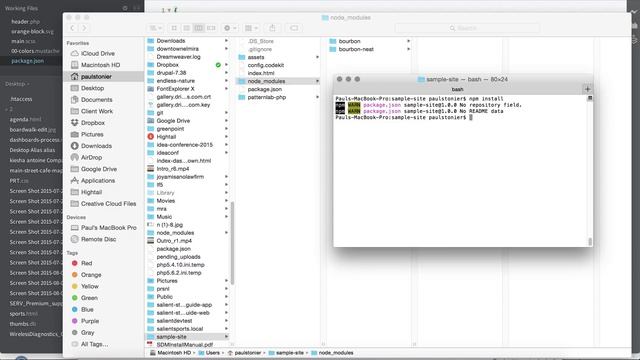
Task: Open the Finder arrange-by dropdown
Action: click(251, 28)
